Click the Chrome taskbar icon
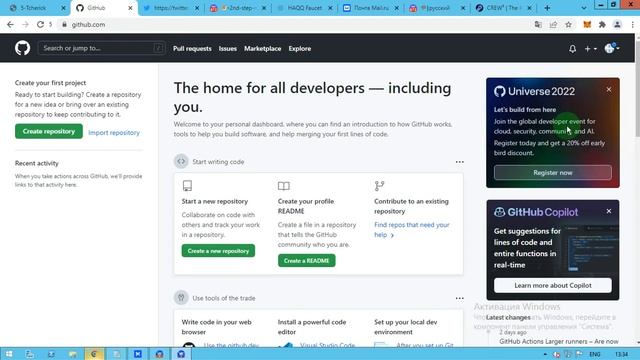This screenshot has height=360, width=640. tap(94, 354)
